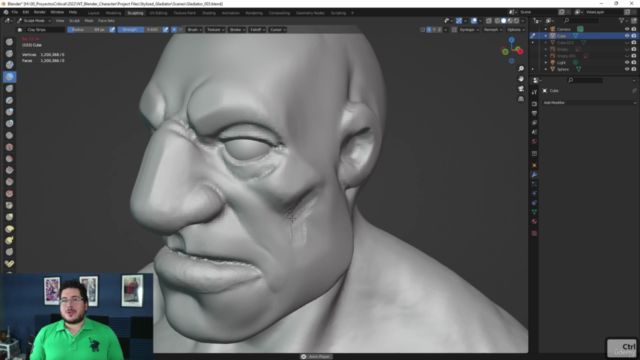Select the Flatten brush tool
This screenshot has height=360, width=640.
coord(9,158)
